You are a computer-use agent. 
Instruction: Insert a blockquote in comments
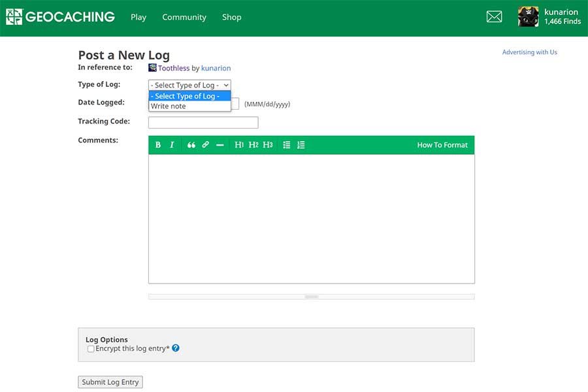coord(191,145)
